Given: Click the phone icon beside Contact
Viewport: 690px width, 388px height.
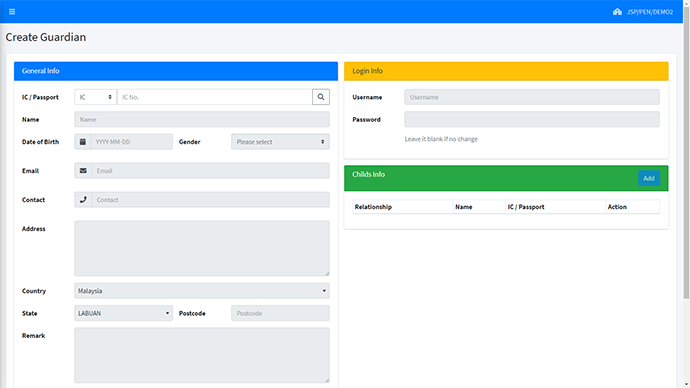Looking at the screenshot, I should coord(83,200).
